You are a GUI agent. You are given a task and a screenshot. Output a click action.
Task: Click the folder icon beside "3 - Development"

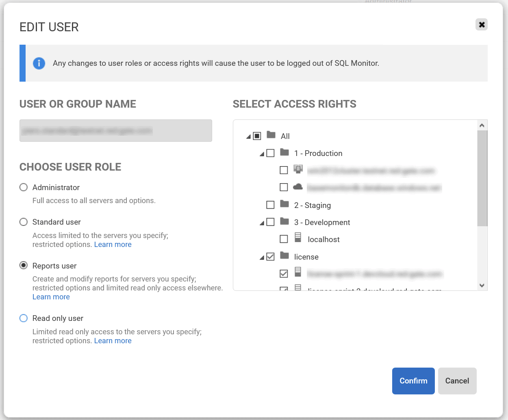[x=284, y=222]
